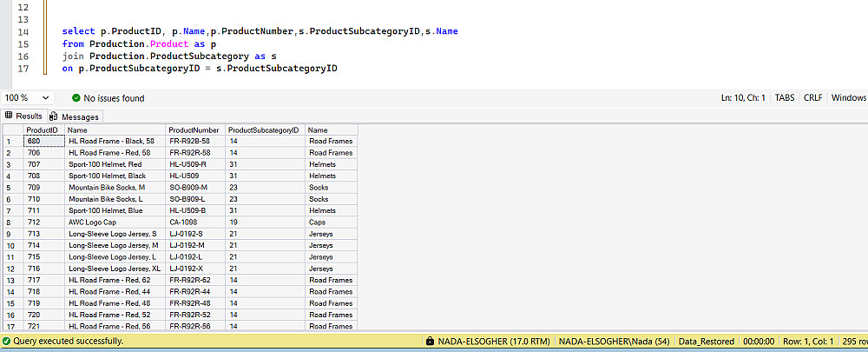Click the ProductNumber column header
This screenshot has height=352, width=868.
(194, 130)
